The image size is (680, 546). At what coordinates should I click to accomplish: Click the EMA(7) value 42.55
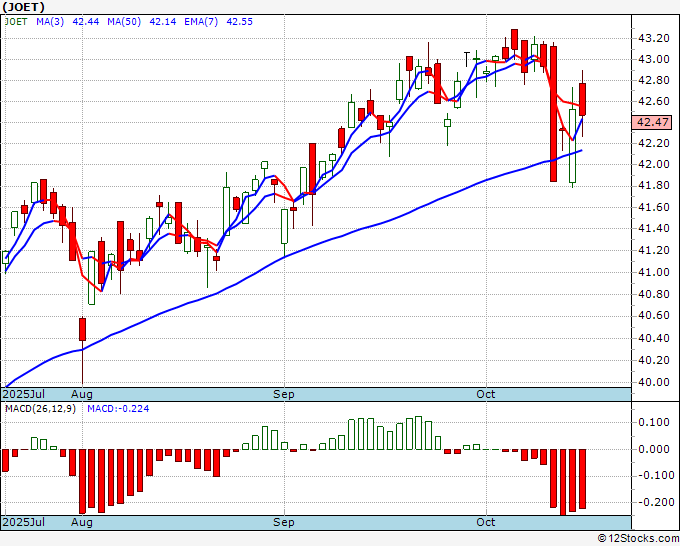(x=239, y=22)
